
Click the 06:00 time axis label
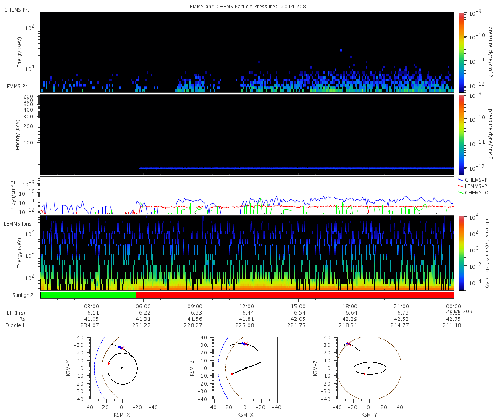[x=143, y=307]
